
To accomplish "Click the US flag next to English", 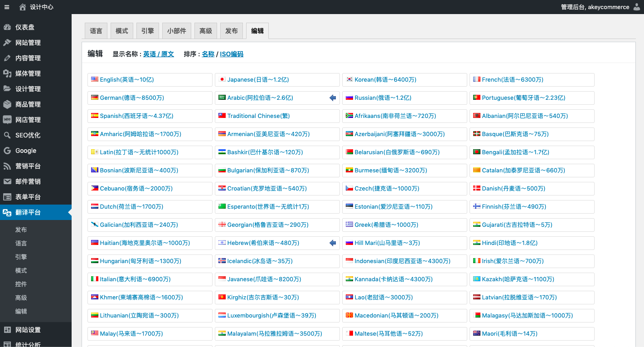I will [x=95, y=79].
